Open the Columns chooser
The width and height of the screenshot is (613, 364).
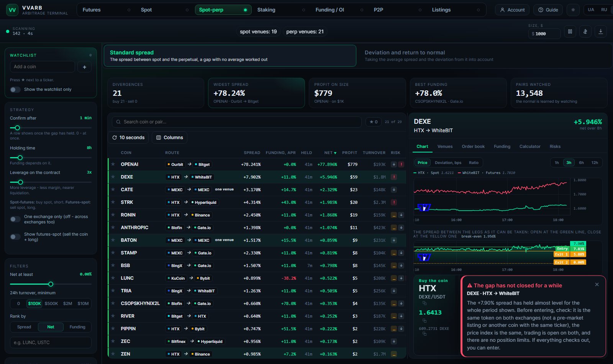169,138
